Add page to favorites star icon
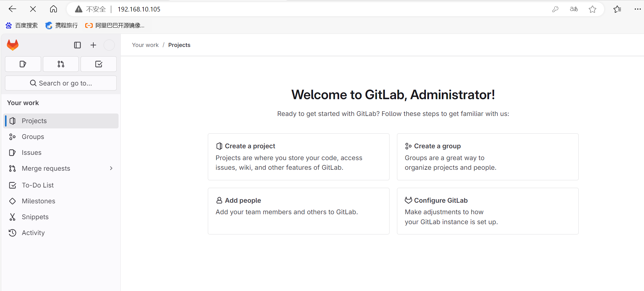This screenshot has height=291, width=644. point(593,9)
